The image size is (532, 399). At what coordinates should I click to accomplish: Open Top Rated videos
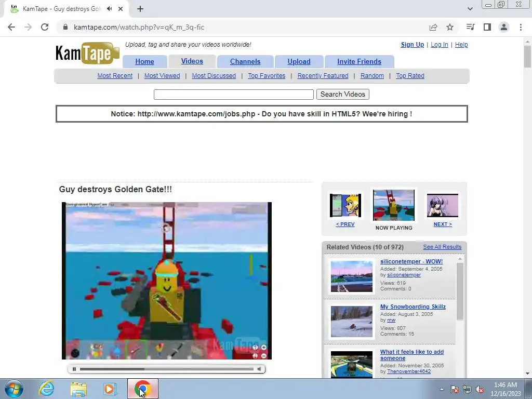[x=410, y=76]
